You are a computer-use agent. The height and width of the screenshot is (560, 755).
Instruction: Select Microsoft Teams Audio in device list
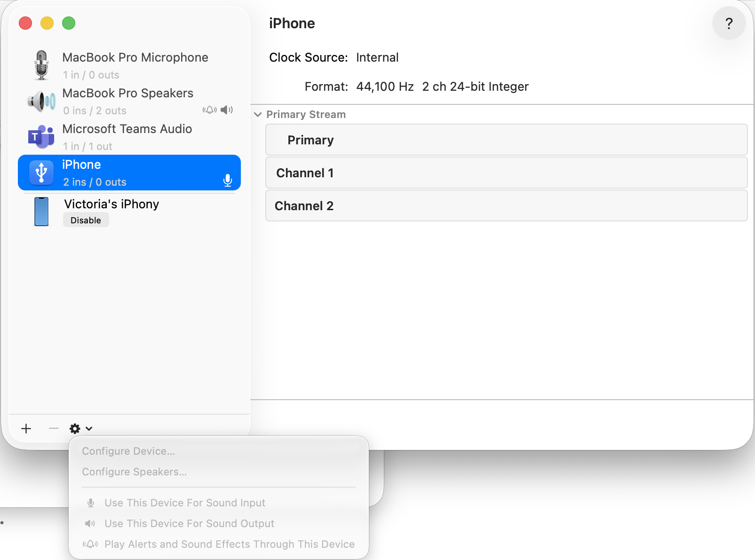(x=129, y=137)
